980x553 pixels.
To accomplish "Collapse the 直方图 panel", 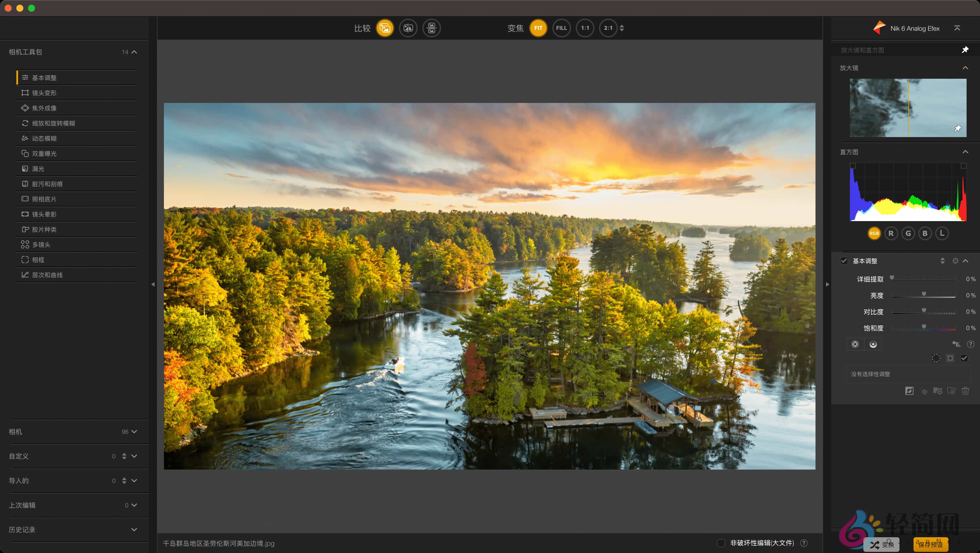I will pos(965,152).
